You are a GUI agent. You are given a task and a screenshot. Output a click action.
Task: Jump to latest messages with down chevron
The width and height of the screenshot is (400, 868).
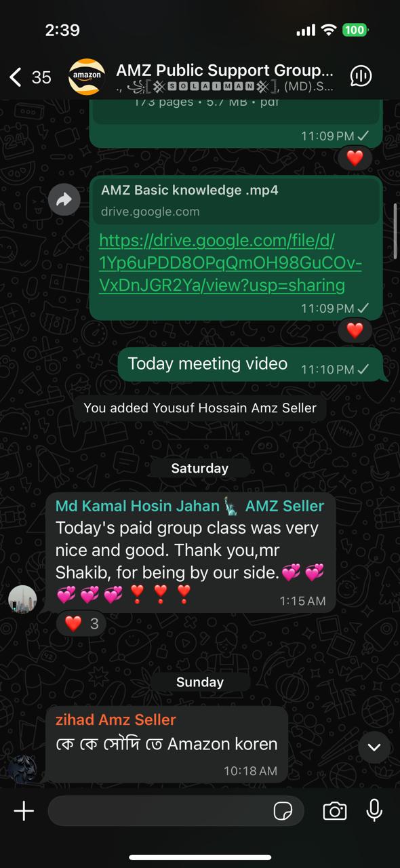tap(374, 747)
